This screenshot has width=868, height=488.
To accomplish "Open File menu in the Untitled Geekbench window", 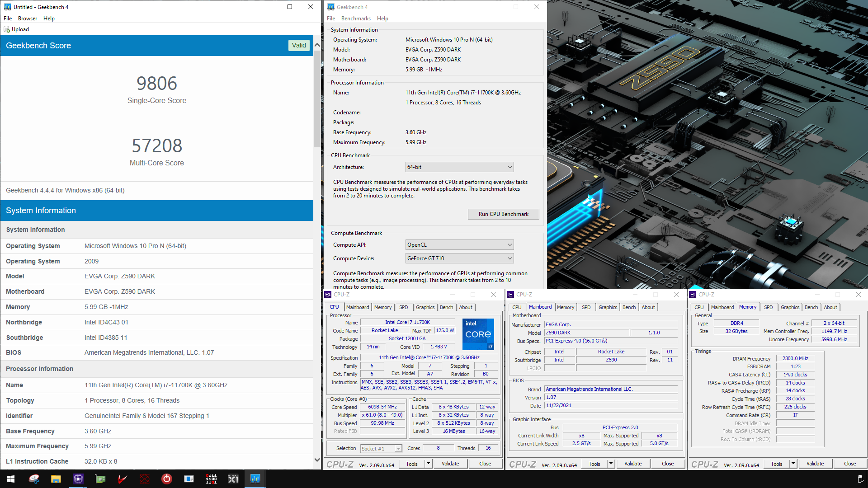I will coord(8,19).
